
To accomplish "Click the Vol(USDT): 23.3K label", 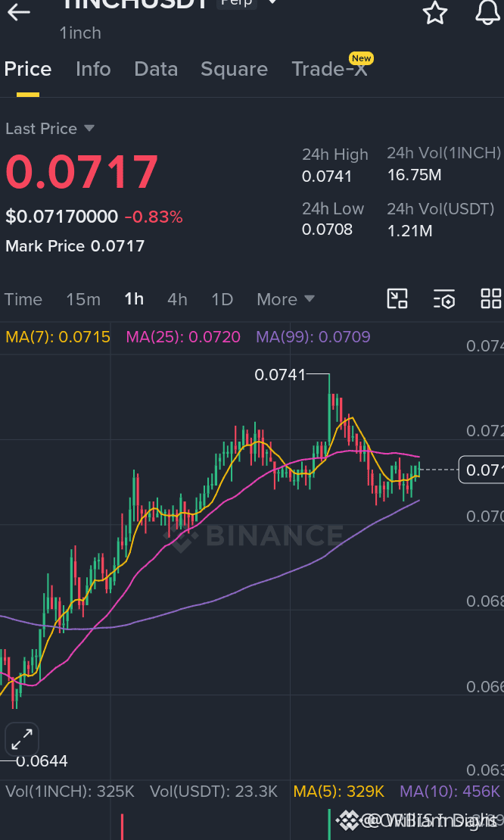I will point(213,792).
